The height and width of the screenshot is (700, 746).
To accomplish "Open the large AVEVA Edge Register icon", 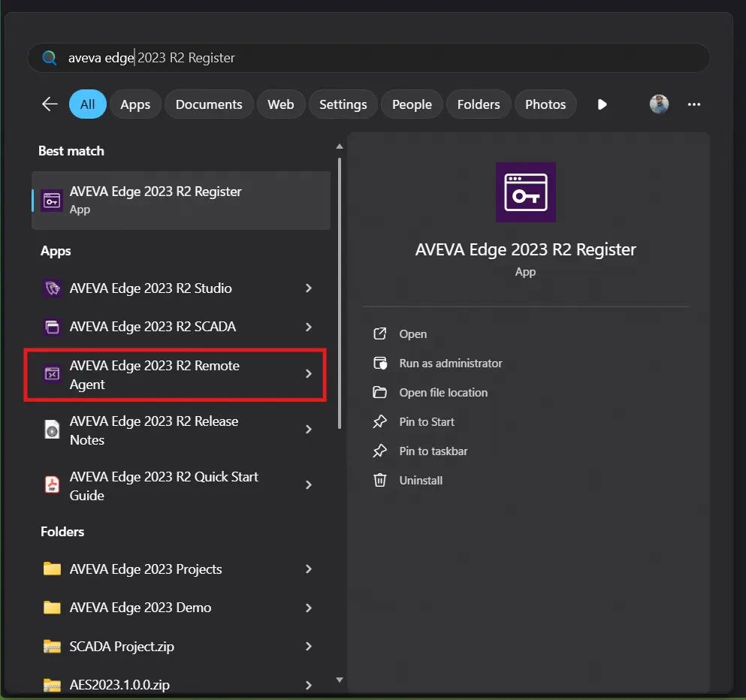I will click(x=525, y=192).
